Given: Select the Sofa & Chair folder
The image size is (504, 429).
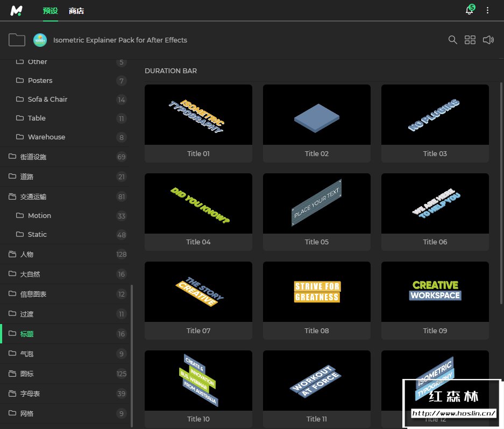Looking at the screenshot, I should click(x=65, y=100).
